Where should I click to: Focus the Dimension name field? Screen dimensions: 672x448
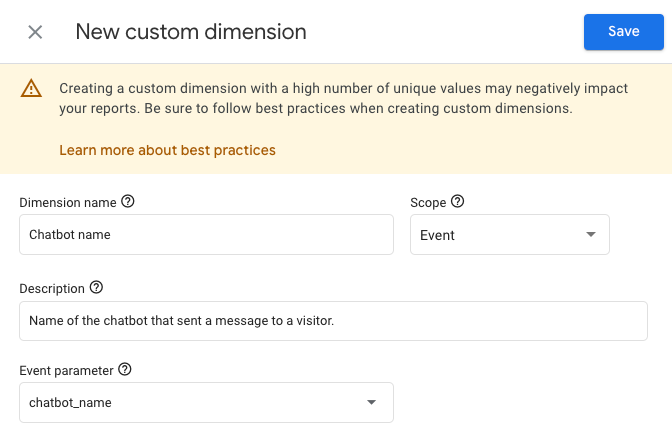coord(206,235)
